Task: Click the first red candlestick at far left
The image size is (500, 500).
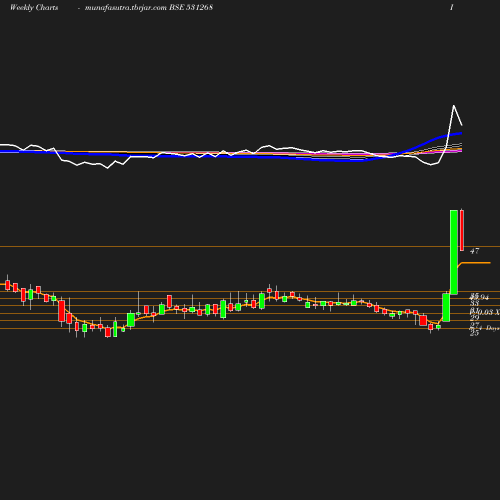Action: click(x=8, y=285)
